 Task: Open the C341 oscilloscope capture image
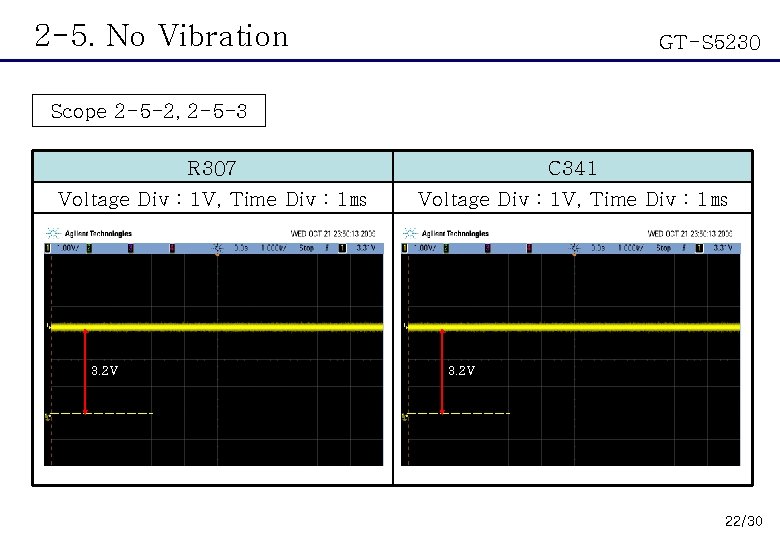[571, 346]
